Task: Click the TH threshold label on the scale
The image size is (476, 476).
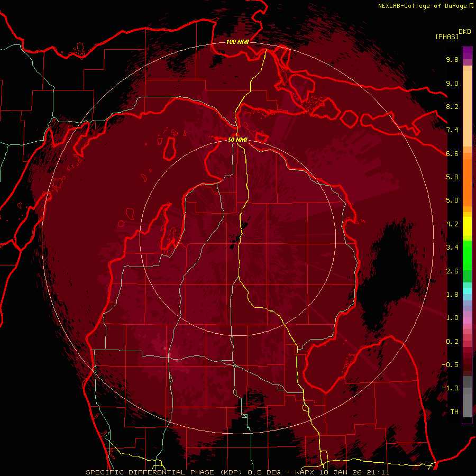Action: [x=454, y=412]
